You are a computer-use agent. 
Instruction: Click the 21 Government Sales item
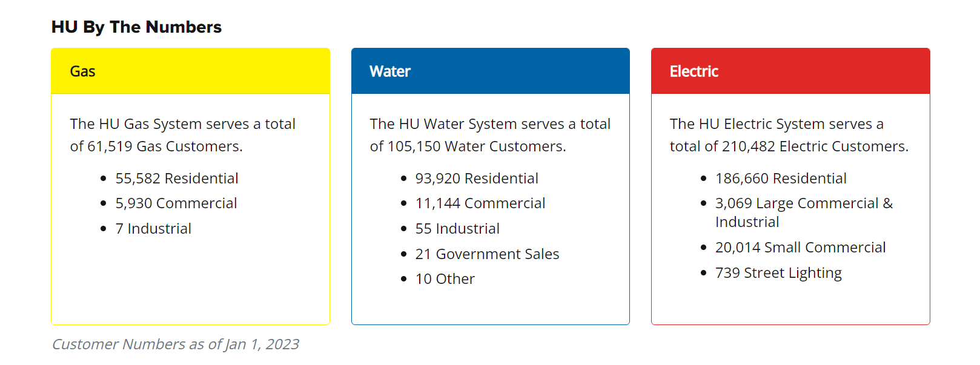pyautogui.click(x=487, y=254)
